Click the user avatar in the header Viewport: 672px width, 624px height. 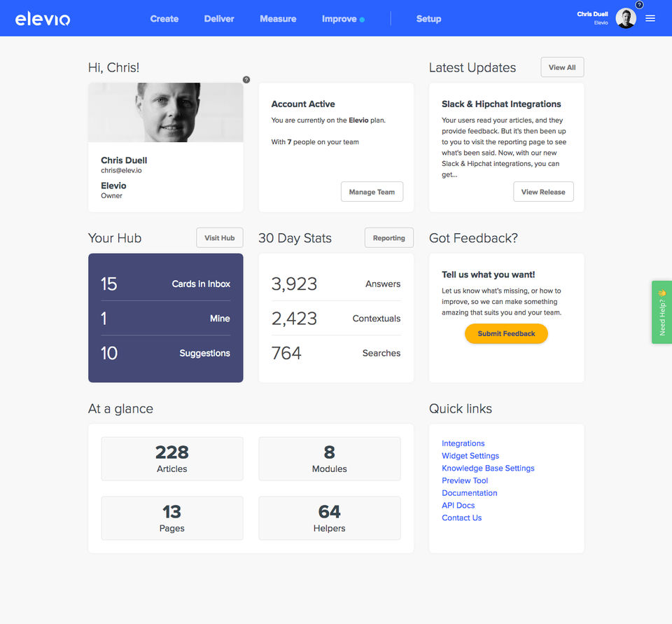coord(626,18)
